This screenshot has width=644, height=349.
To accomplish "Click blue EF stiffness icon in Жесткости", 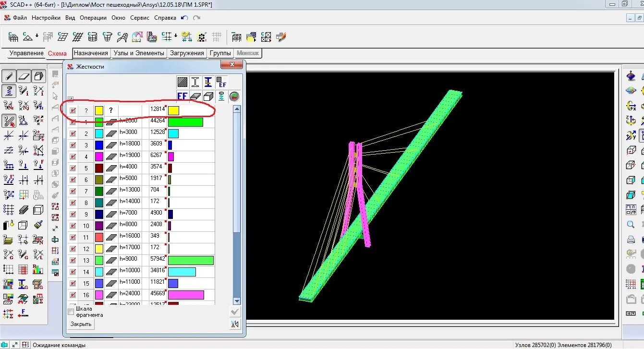I will (x=182, y=96).
